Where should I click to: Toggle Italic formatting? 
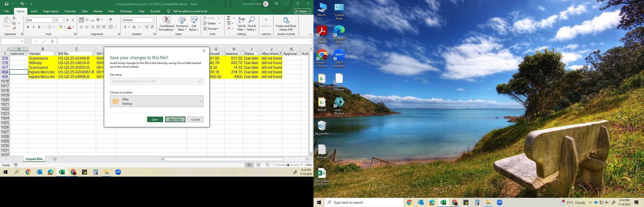pyautogui.click(x=34, y=27)
